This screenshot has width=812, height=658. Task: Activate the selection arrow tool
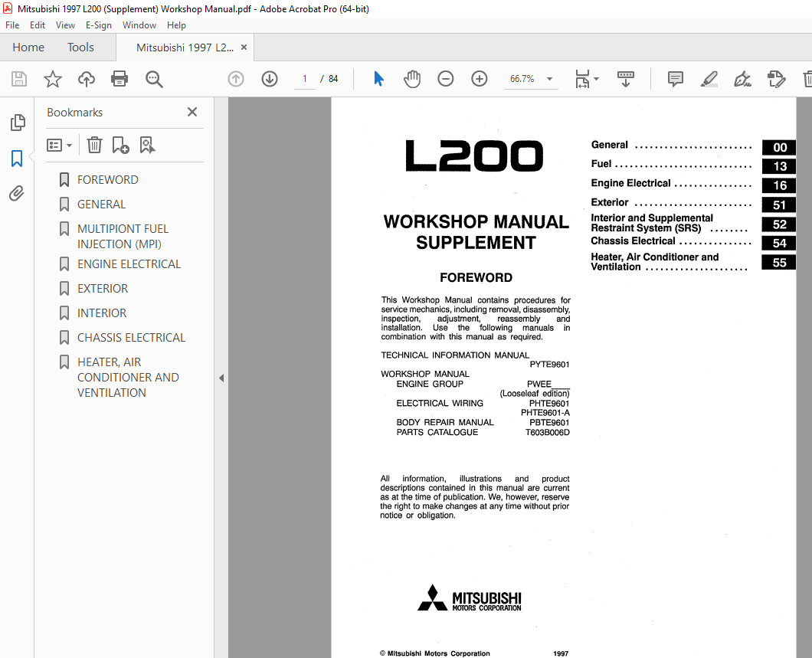[x=379, y=79]
